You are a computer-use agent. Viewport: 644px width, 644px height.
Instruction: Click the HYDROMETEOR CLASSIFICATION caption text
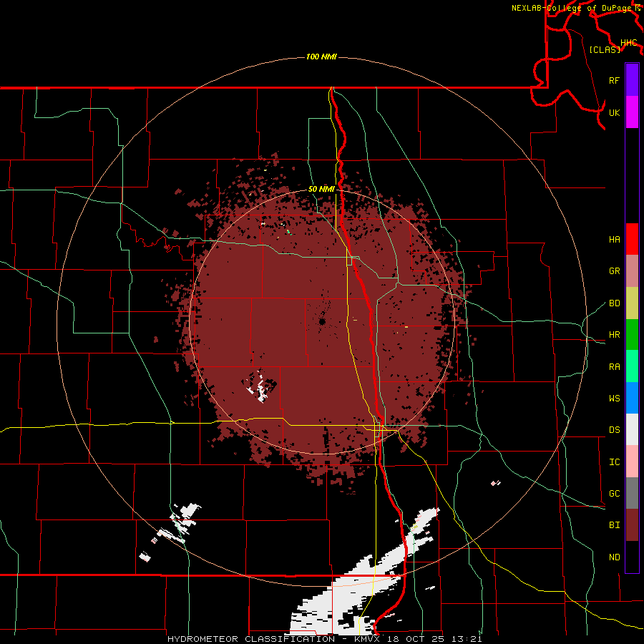[251, 639]
